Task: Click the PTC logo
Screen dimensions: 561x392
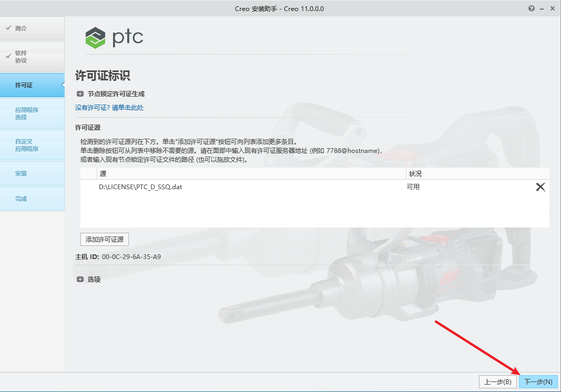Action: click(114, 37)
